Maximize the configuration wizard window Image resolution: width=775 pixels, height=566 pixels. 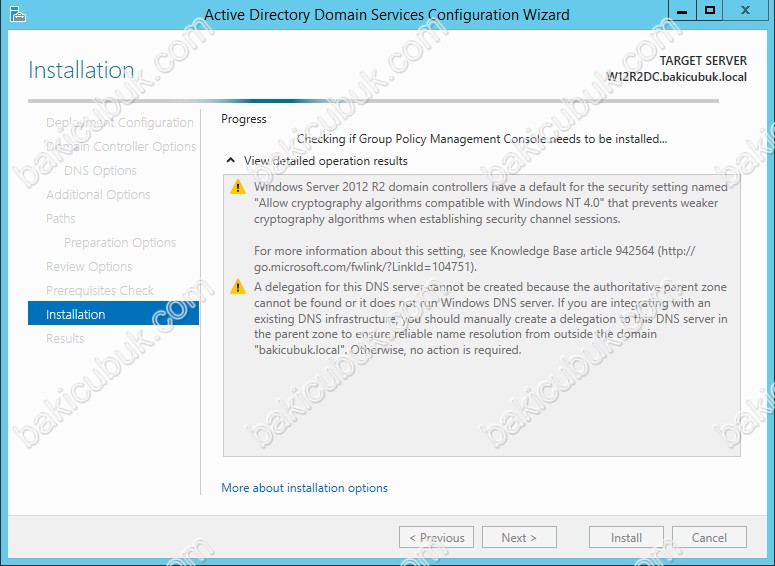pyautogui.click(x=710, y=11)
